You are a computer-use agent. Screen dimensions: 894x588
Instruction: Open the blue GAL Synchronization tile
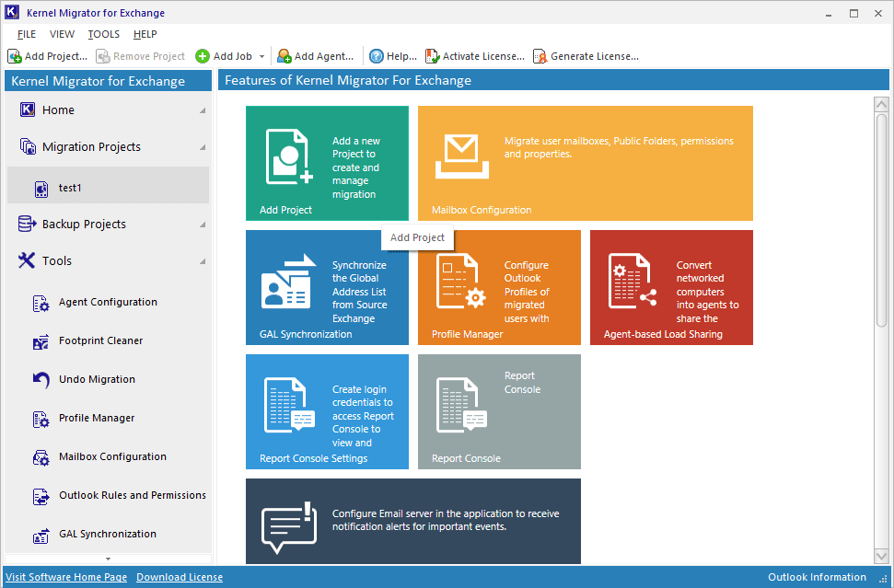click(x=327, y=287)
